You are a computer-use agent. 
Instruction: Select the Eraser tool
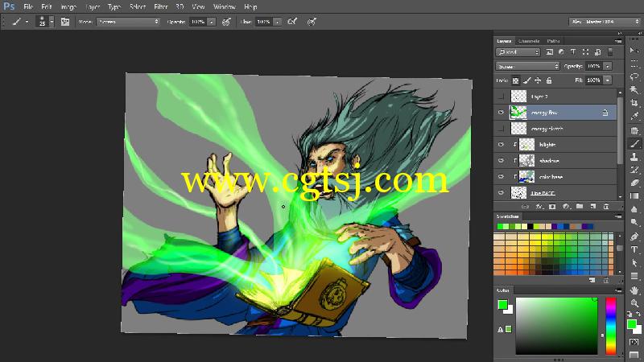pyautogui.click(x=634, y=183)
